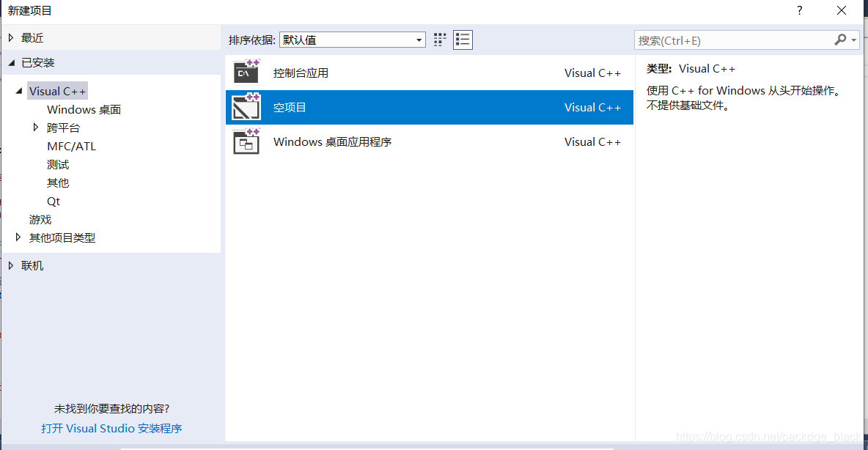
Task: Open the 排序依据 默认值 dropdown
Action: click(x=419, y=40)
